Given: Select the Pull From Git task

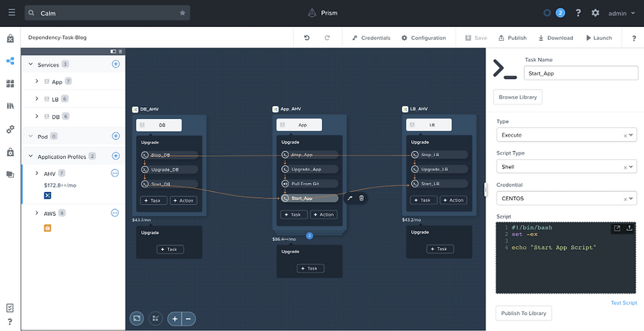Looking at the screenshot, I should click(310, 184).
